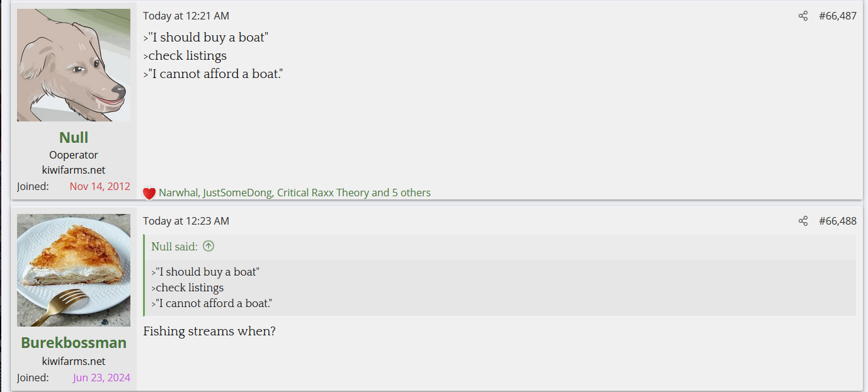
Task: Open Burekbossman's pastry avatar image
Action: [x=74, y=270]
